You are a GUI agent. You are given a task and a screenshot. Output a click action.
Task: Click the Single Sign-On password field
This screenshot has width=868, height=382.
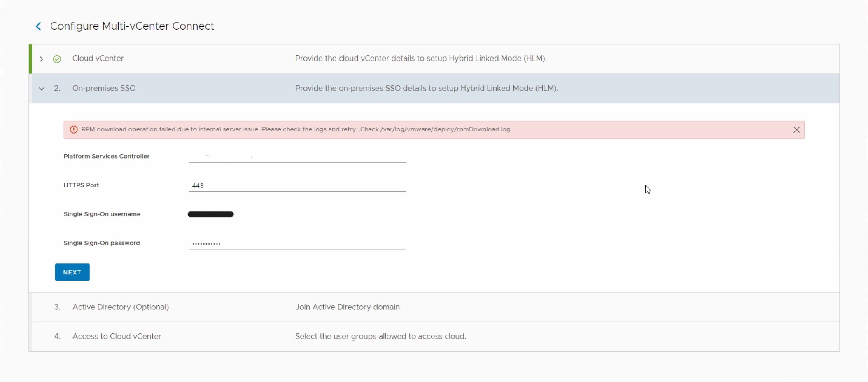click(x=297, y=243)
